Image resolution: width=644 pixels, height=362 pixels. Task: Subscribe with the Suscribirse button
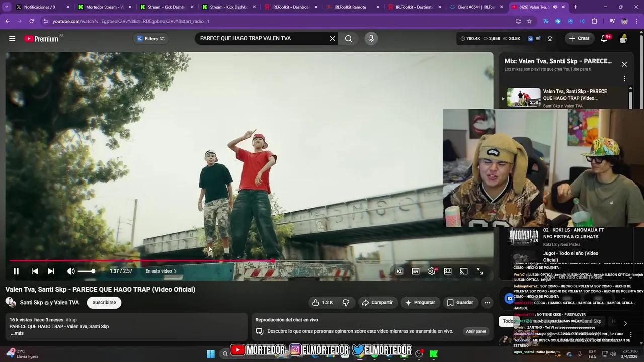104,302
